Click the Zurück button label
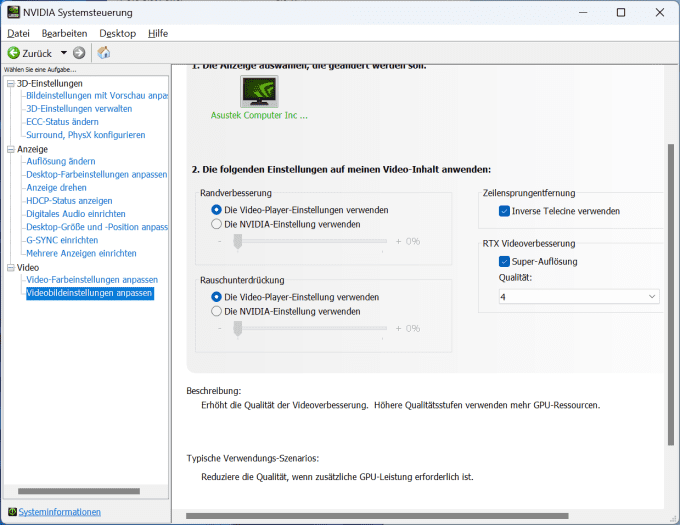Screen dimensions: 680x525 [37, 53]
